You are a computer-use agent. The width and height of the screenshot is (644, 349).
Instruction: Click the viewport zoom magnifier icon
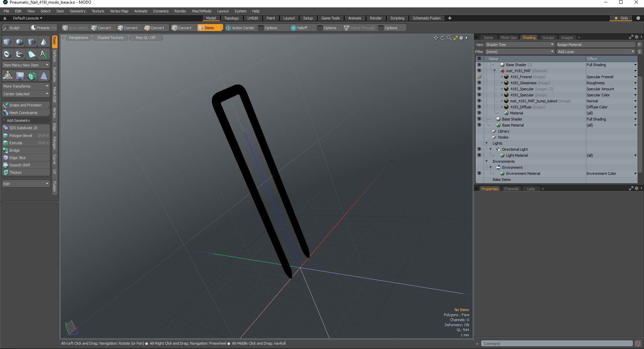point(449,38)
